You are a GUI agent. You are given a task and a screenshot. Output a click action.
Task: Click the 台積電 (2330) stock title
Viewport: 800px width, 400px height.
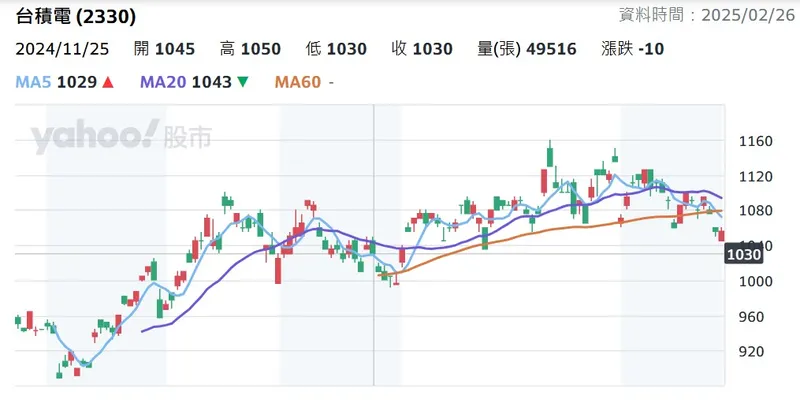(x=76, y=17)
